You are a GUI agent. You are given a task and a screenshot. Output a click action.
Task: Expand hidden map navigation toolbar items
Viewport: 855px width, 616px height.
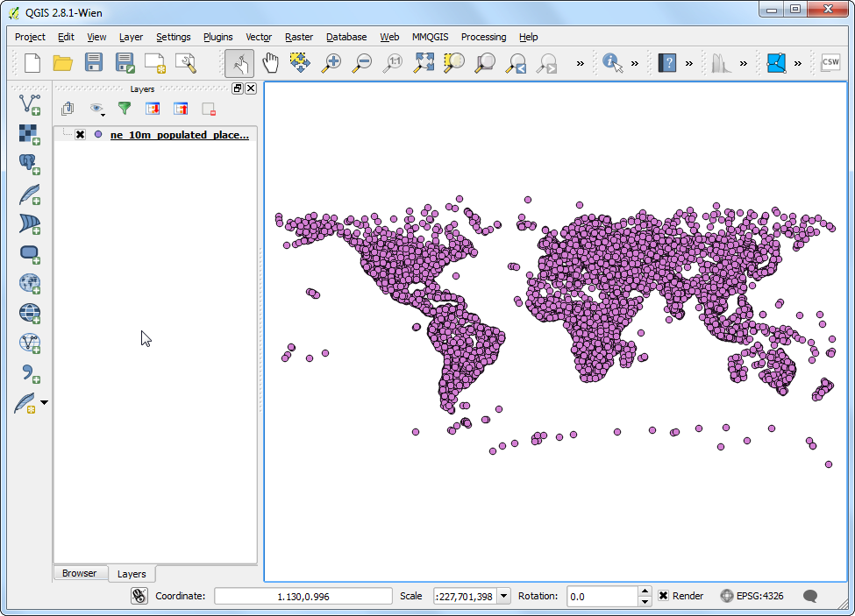click(x=581, y=64)
